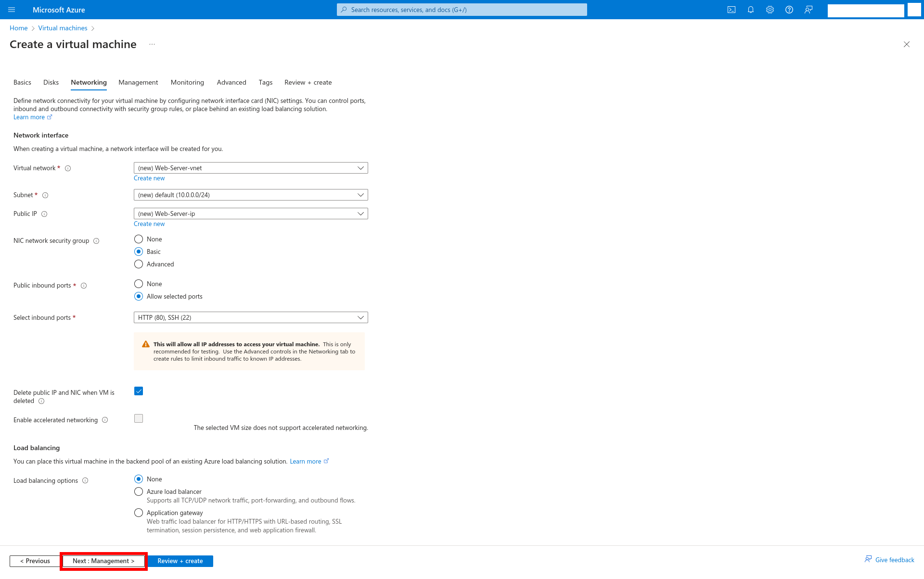Select Azure load balancer option
Image resolution: width=924 pixels, height=579 pixels.
(139, 491)
